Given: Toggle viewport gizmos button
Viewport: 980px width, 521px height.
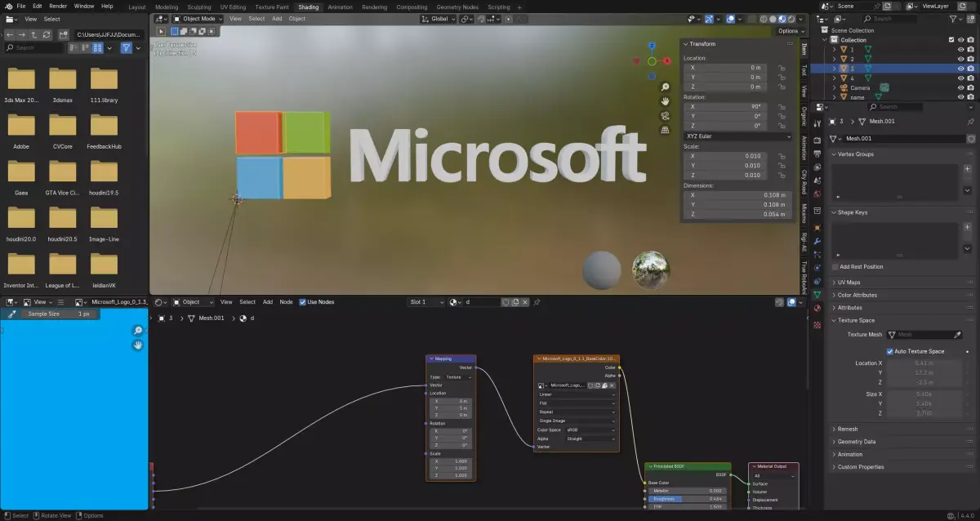Looking at the screenshot, I should pos(708,18).
